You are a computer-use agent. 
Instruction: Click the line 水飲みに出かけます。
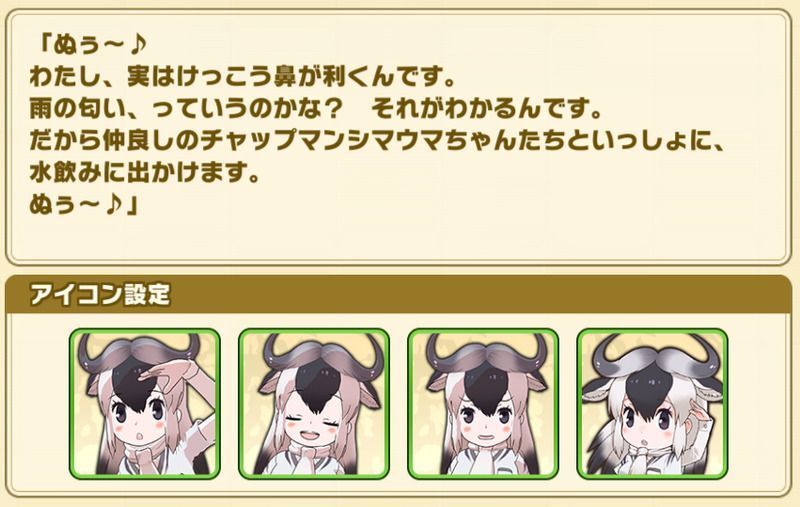(145, 173)
